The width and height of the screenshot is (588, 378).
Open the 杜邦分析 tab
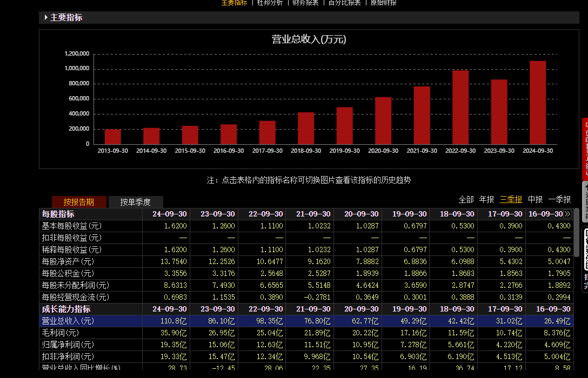coord(270,3)
